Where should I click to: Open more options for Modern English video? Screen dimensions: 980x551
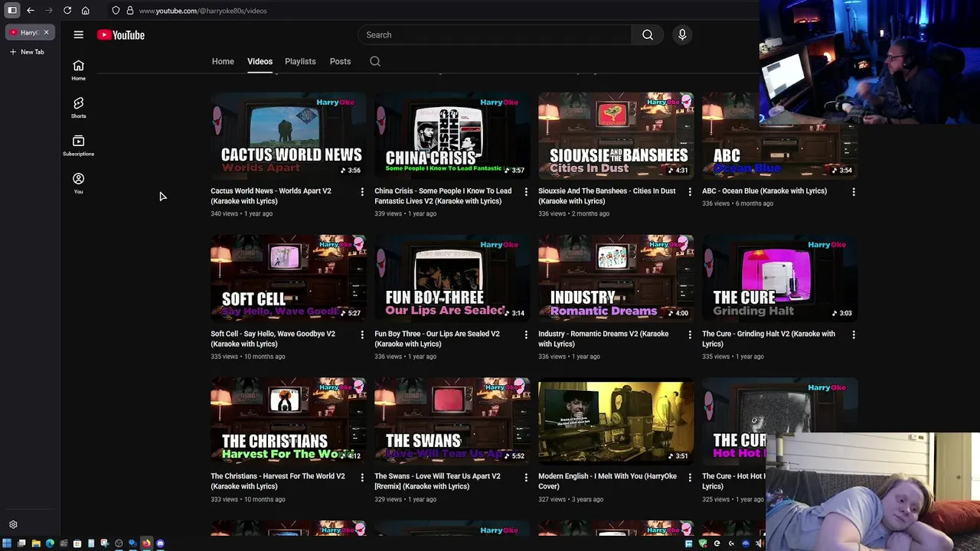[x=690, y=477]
